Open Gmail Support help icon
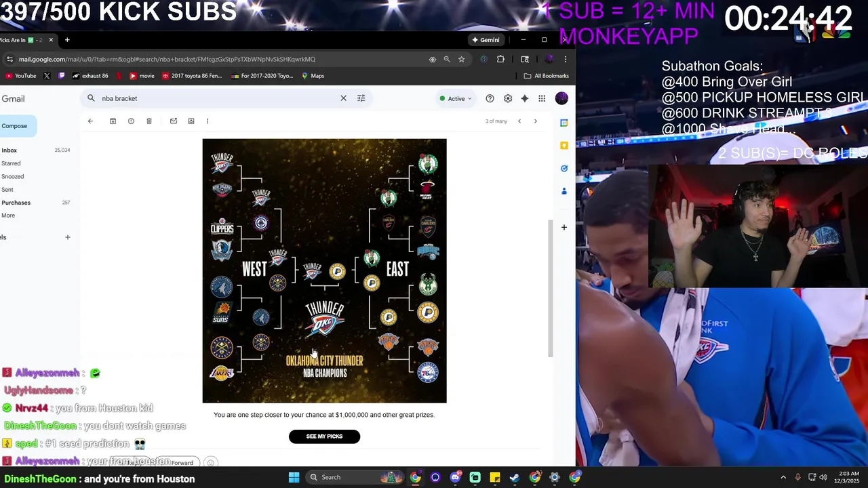Image resolution: width=868 pixels, height=488 pixels. click(x=490, y=98)
